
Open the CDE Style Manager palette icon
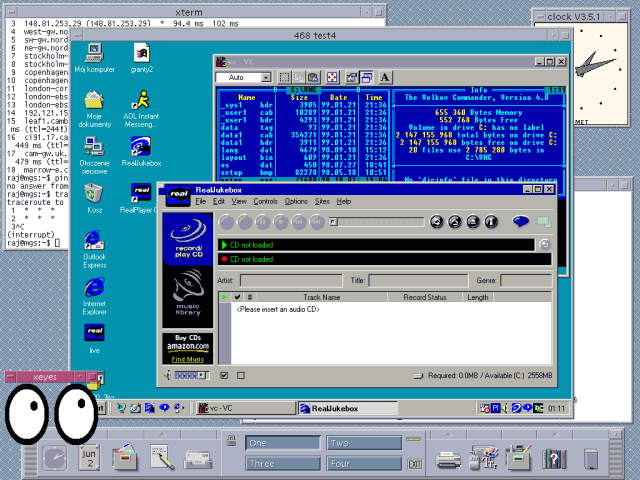pyautogui.click(x=484, y=458)
